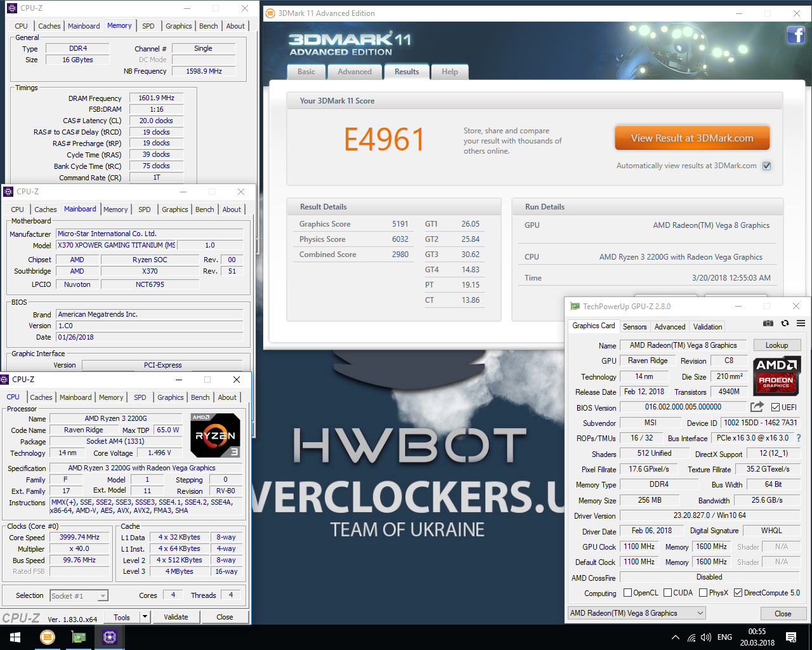Click the BIOS Date value 01/26/2018
This screenshot has width=812, height=650.
pyautogui.click(x=150, y=337)
